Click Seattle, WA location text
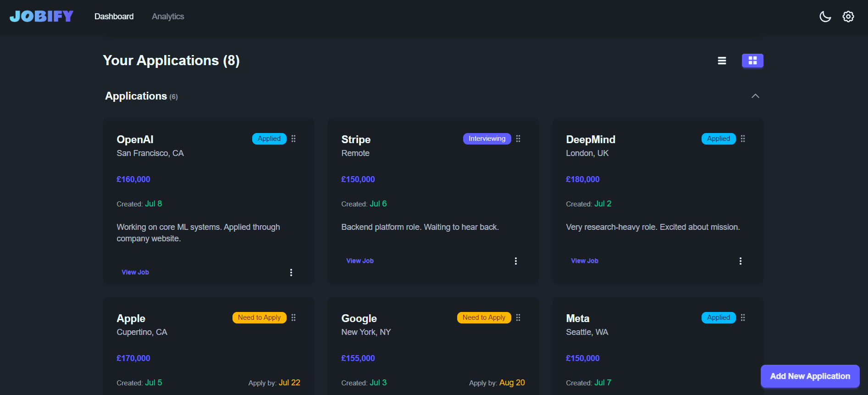The width and height of the screenshot is (868, 395). pos(587,332)
